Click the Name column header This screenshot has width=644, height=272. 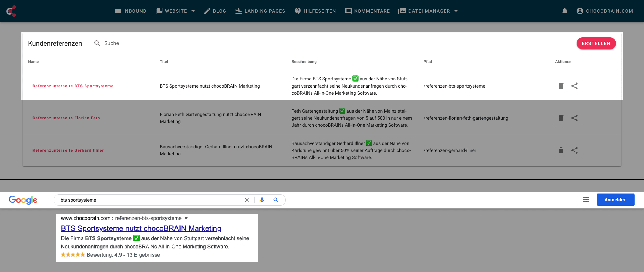33,62
